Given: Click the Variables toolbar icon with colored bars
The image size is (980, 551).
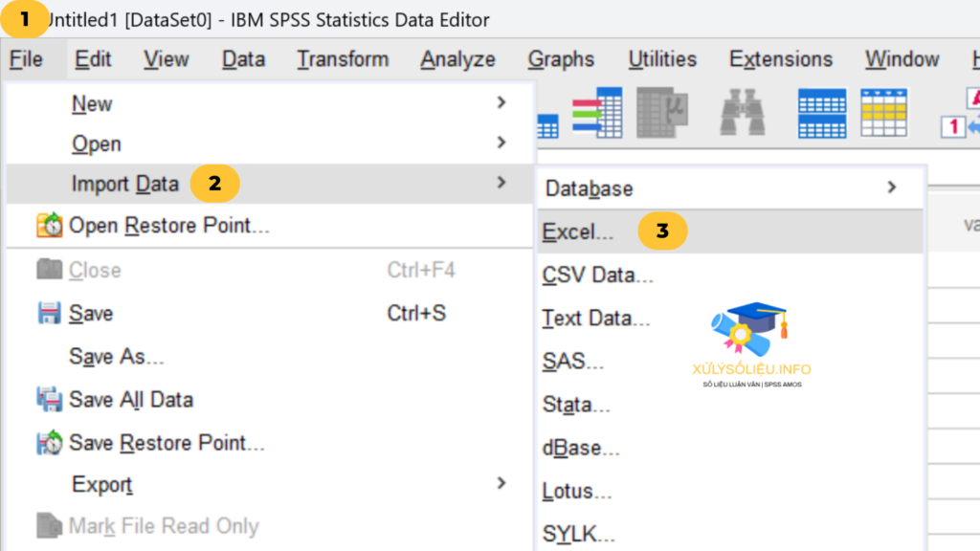Looking at the screenshot, I should point(597,113).
